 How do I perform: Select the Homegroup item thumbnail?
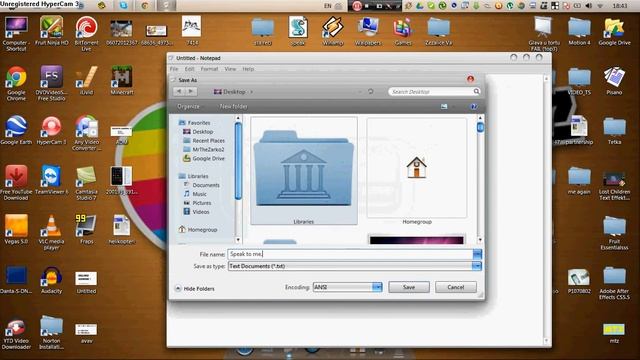coord(417,171)
